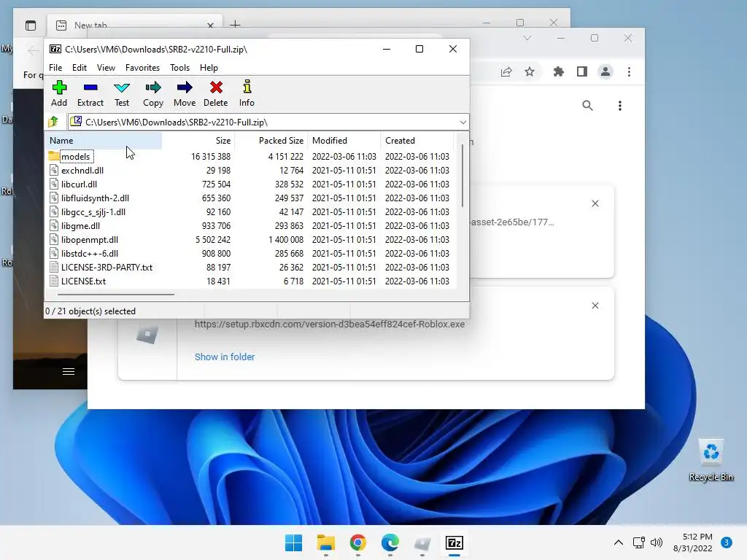Viewport: 747px width, 560px height.
Task: Sort by Packed Size column header
Action: (x=271, y=141)
